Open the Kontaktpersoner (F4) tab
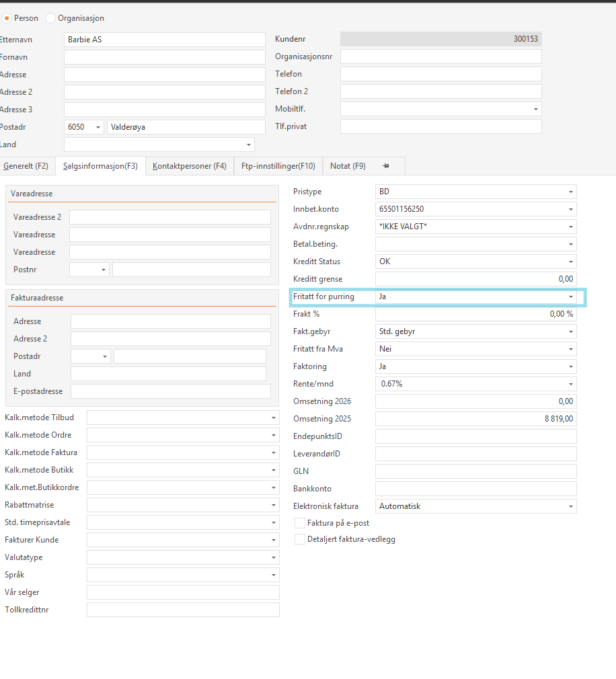The width and height of the screenshot is (616, 679). tap(190, 166)
